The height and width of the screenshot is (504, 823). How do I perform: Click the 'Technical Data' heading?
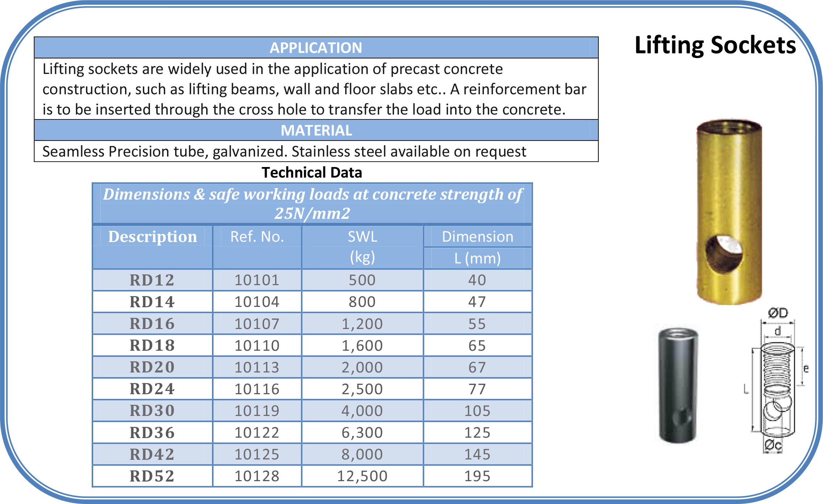[312, 172]
